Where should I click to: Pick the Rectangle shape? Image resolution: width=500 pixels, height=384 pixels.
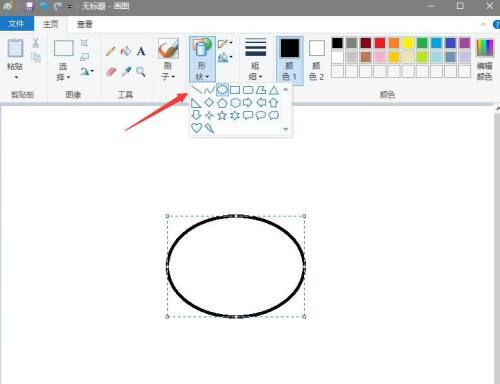235,90
